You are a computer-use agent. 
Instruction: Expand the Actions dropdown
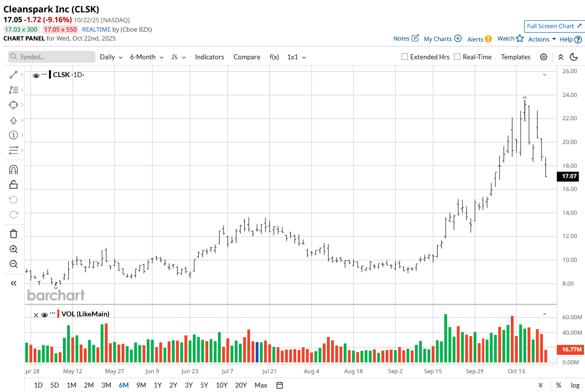pos(542,39)
